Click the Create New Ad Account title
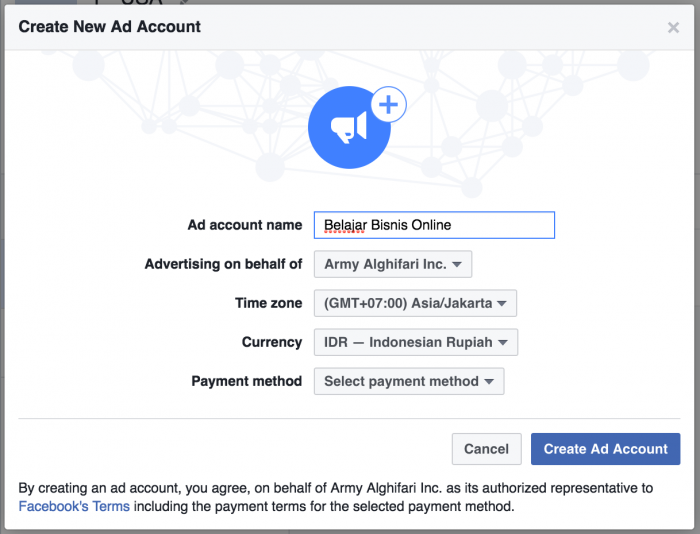The width and height of the screenshot is (700, 534). 109,26
